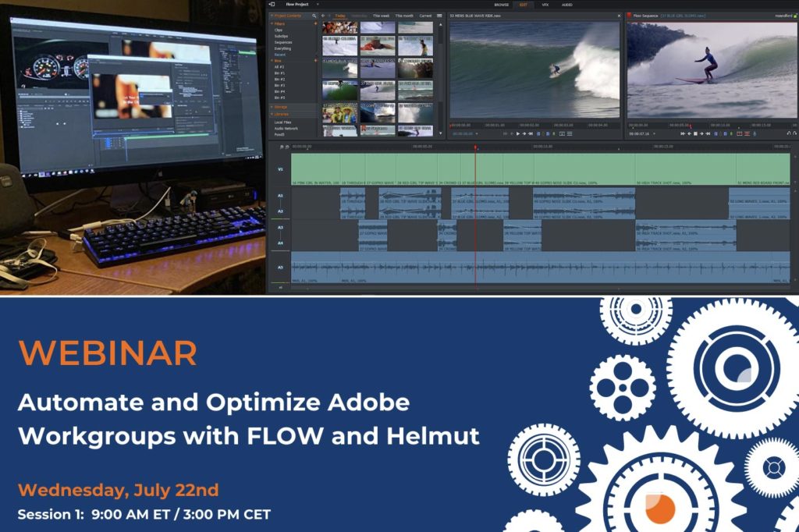Select Sequences filter
Viewport: 799px width, 532px height.
[283, 42]
